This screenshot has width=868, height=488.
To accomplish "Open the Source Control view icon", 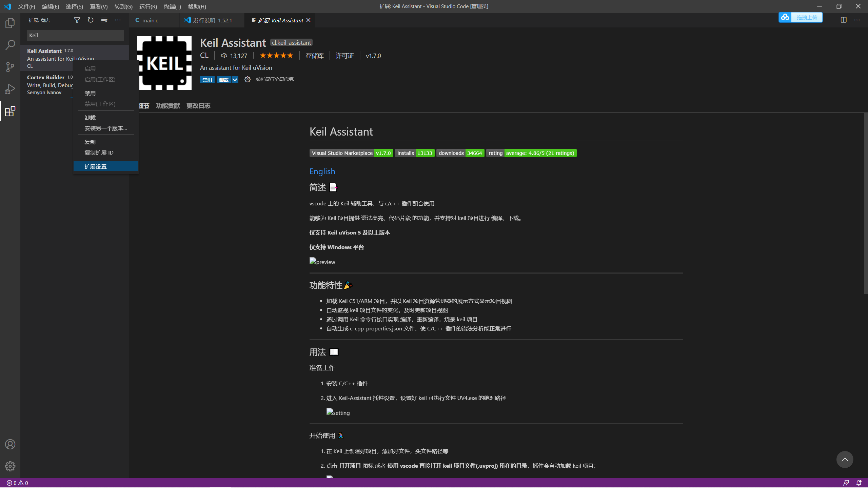I will coord(10,67).
